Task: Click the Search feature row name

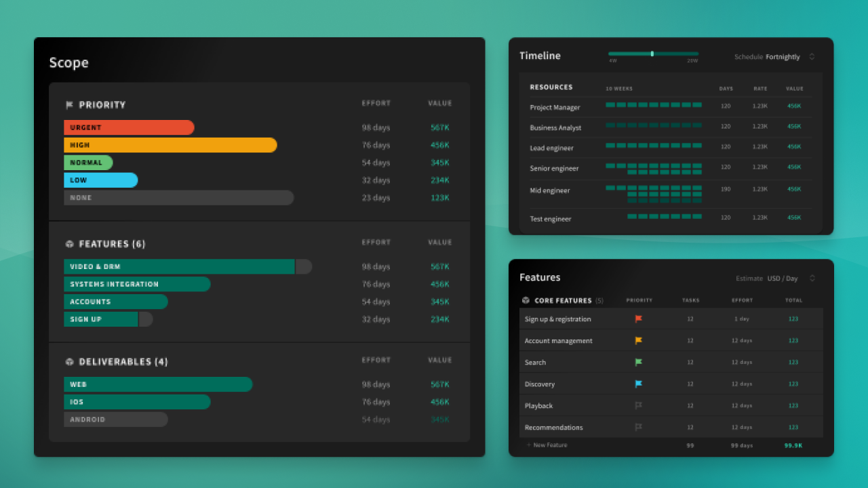Action: [x=535, y=362]
